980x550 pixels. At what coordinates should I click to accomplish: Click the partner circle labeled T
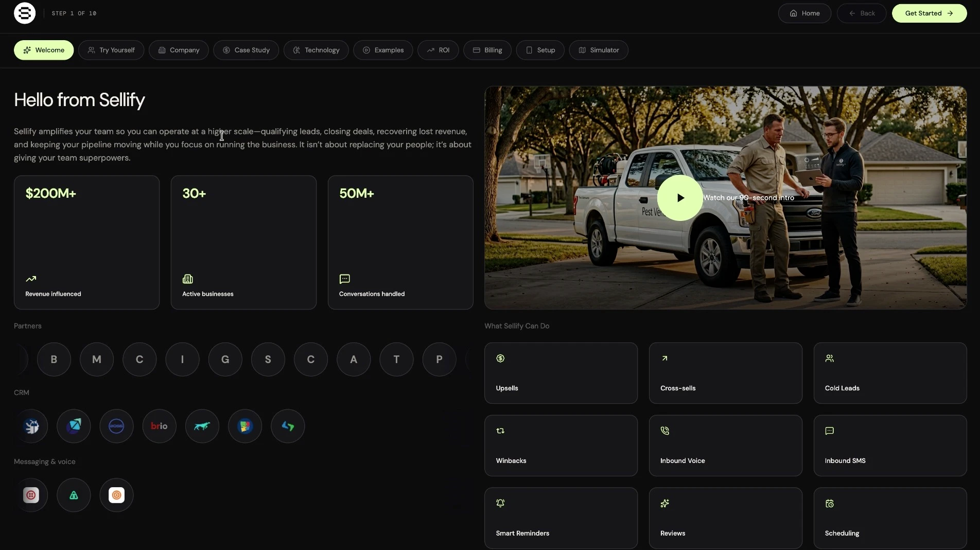pos(396,359)
